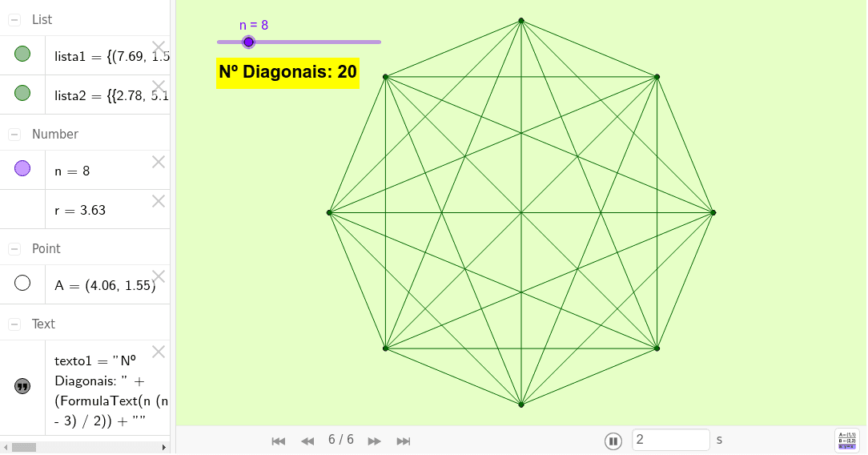Collapse the List category

pos(14,20)
